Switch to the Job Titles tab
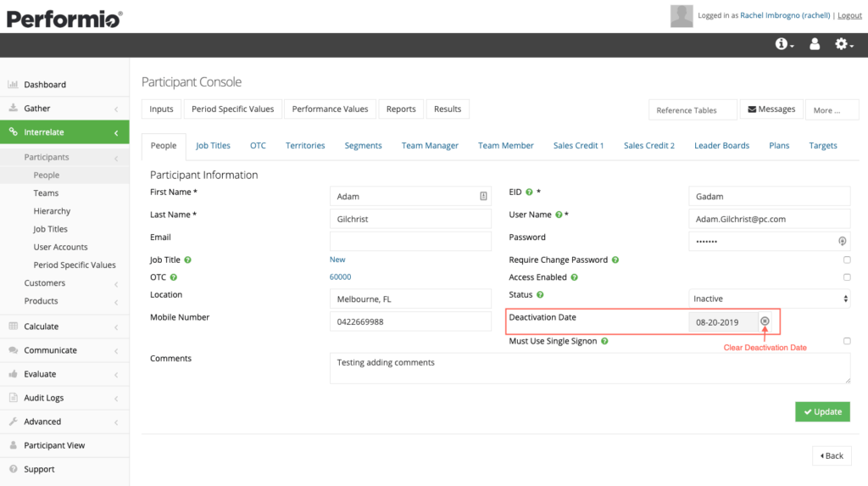This screenshot has width=868, height=486. point(213,146)
